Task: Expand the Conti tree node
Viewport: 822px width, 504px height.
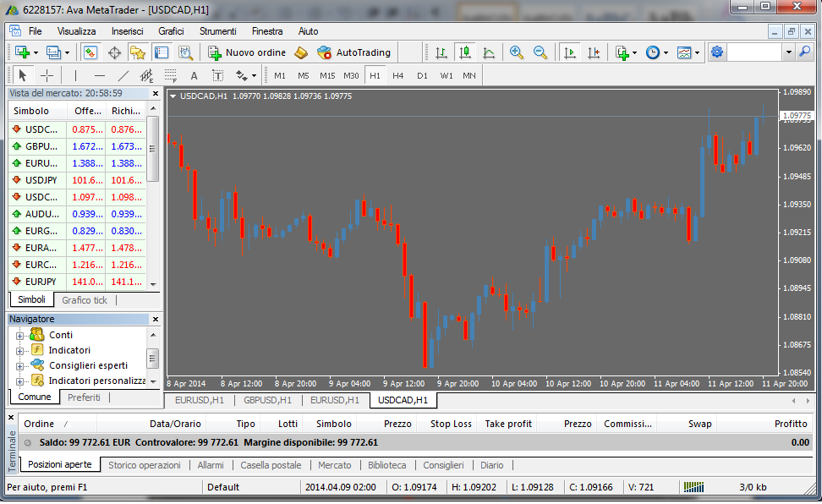Action: point(19,336)
